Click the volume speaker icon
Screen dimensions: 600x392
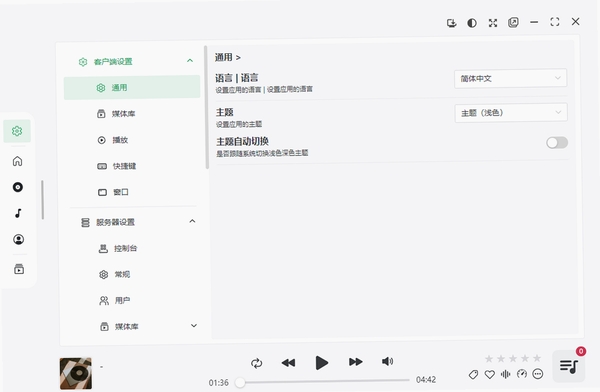click(x=387, y=361)
